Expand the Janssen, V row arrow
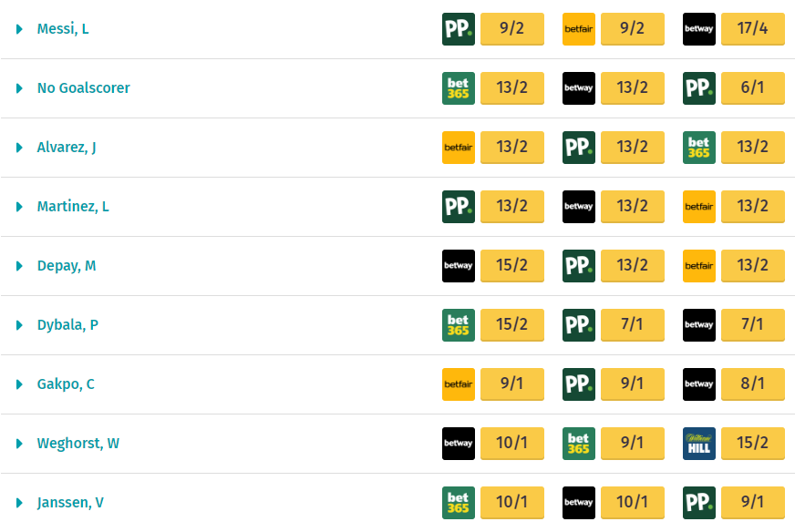This screenshot has height=532, width=795. [19, 503]
